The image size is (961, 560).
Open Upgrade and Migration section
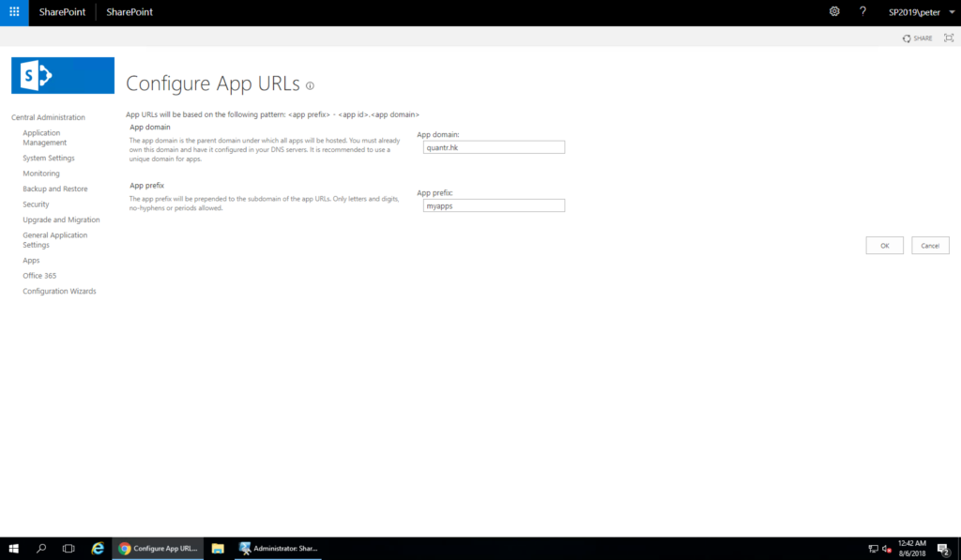pyautogui.click(x=61, y=219)
